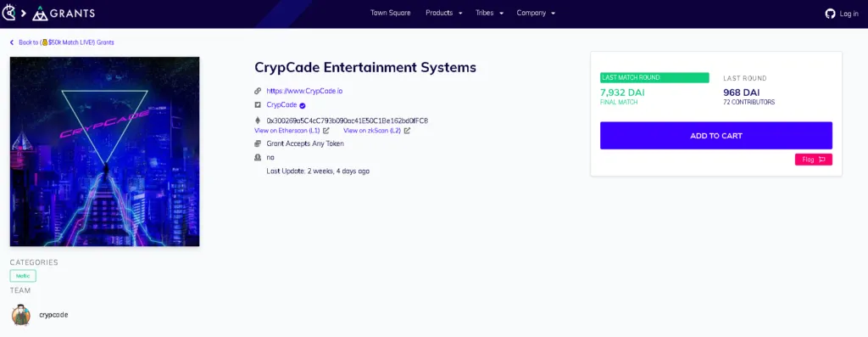The image size is (868, 337).
Task: Click the GitHub icon beside Log in
Action: click(830, 14)
